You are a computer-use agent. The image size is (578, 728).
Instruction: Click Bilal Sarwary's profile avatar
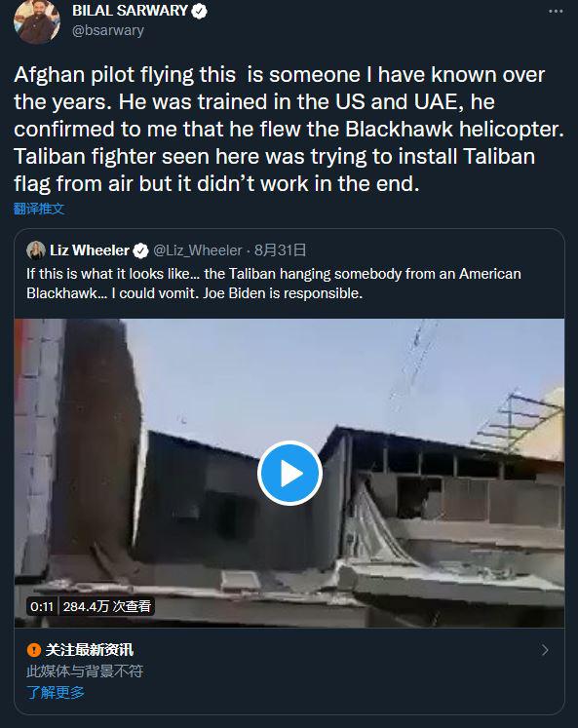coord(37,20)
